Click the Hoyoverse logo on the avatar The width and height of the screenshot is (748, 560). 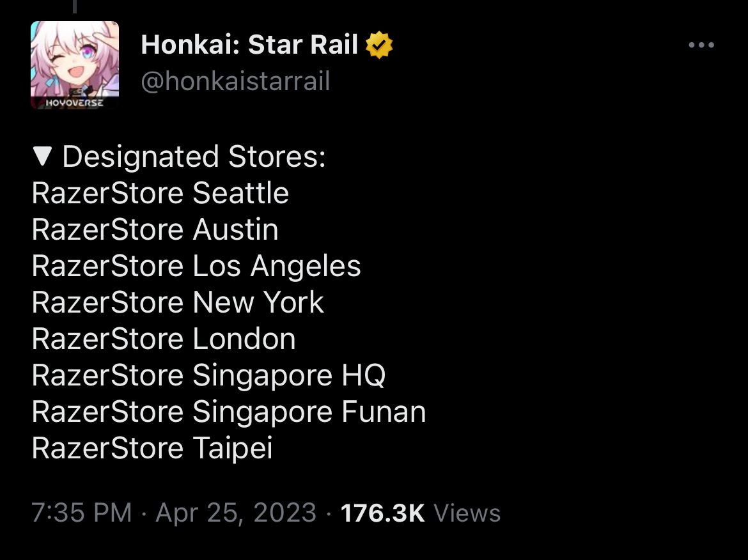click(75, 101)
